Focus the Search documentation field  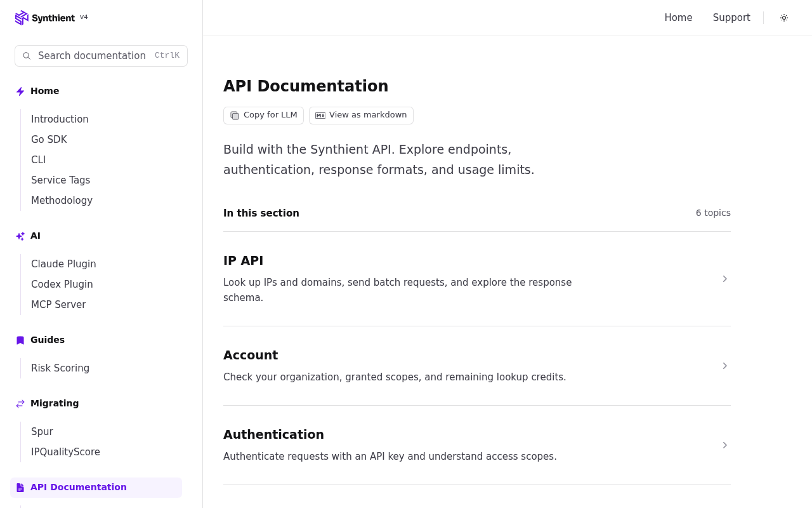tap(101, 56)
